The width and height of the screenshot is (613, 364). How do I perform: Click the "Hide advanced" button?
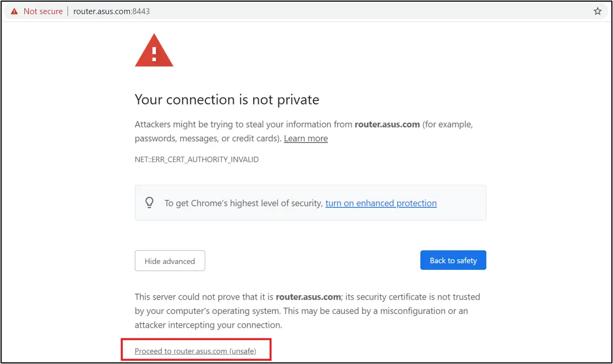click(x=169, y=261)
